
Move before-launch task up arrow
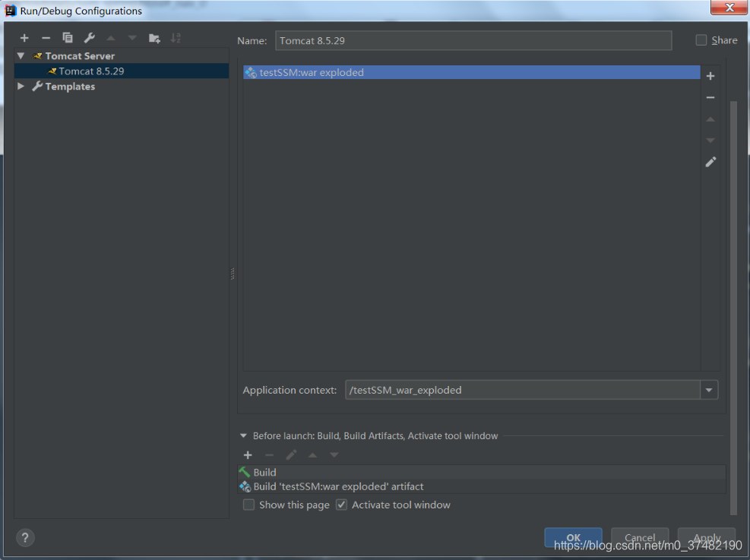click(312, 455)
